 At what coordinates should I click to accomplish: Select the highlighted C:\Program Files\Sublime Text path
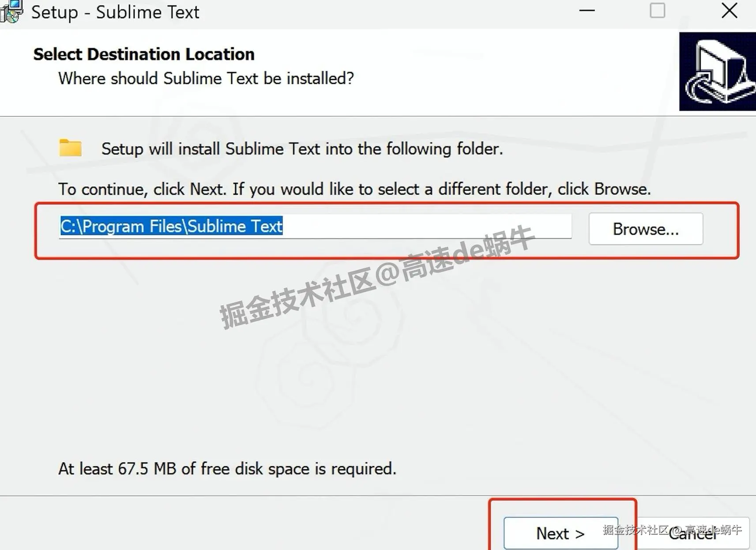[x=171, y=226]
